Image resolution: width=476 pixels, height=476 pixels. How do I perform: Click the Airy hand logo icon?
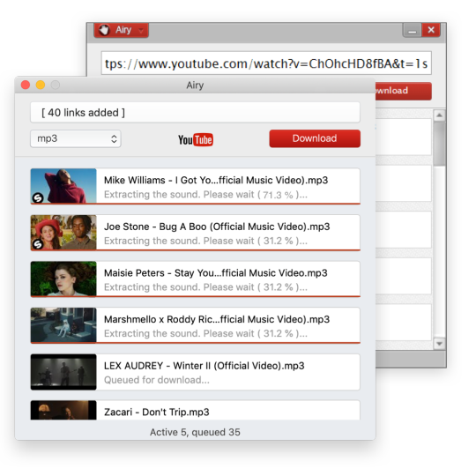tap(104, 30)
